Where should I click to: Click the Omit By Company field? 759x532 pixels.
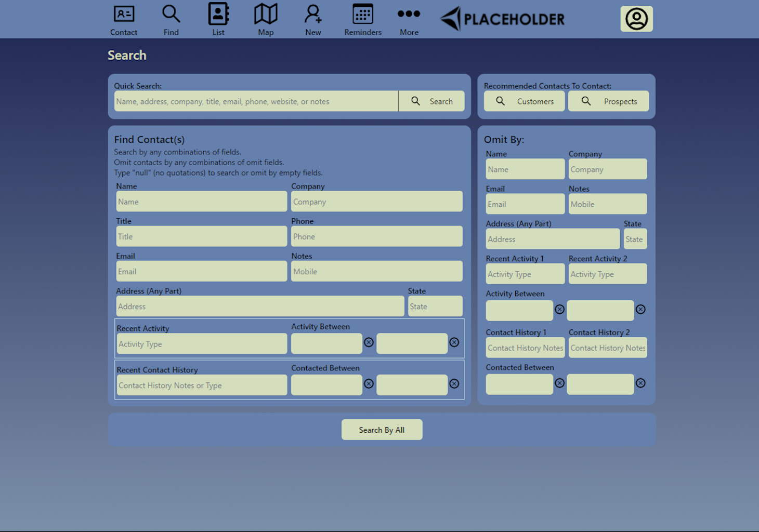608,169
